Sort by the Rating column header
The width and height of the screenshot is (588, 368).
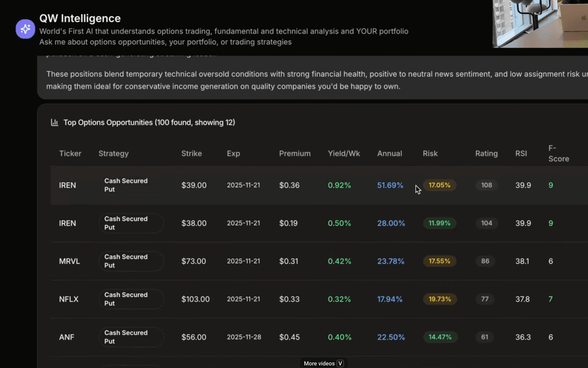pyautogui.click(x=487, y=153)
